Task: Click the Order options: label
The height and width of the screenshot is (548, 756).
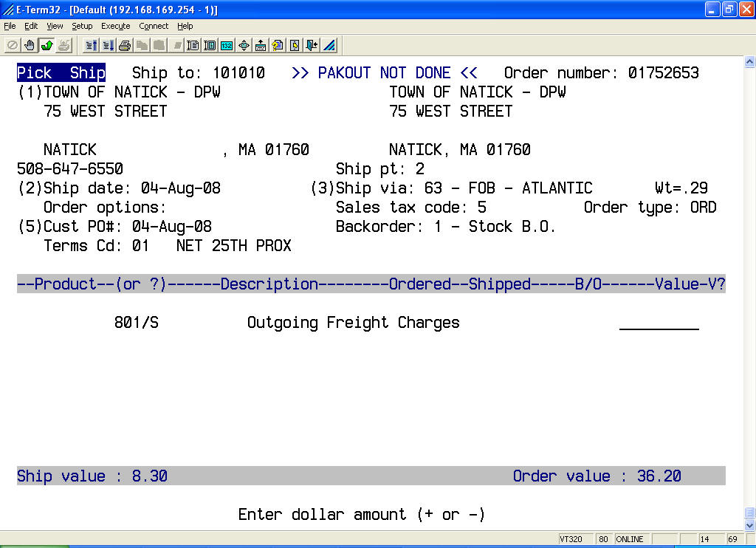Action: click(x=105, y=208)
